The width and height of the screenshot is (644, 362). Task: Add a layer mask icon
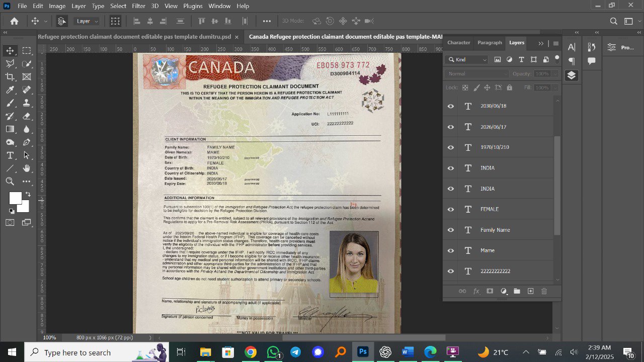click(490, 291)
